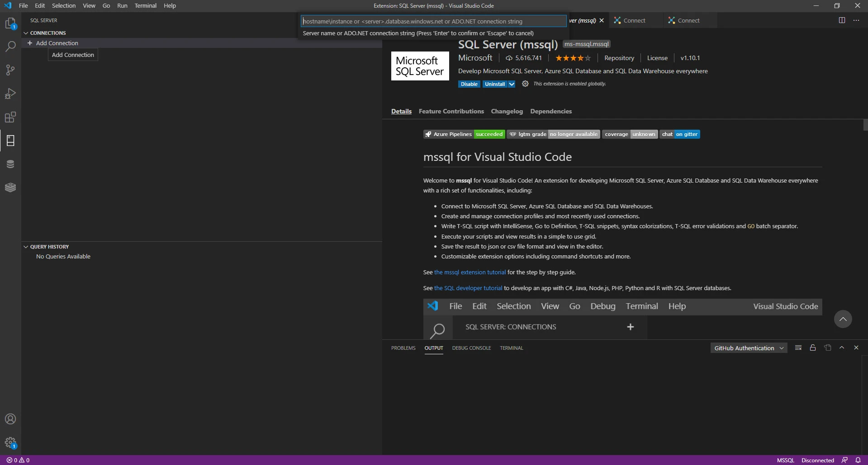Click the extension settings gear icon
The image size is (868, 465).
[x=525, y=84]
